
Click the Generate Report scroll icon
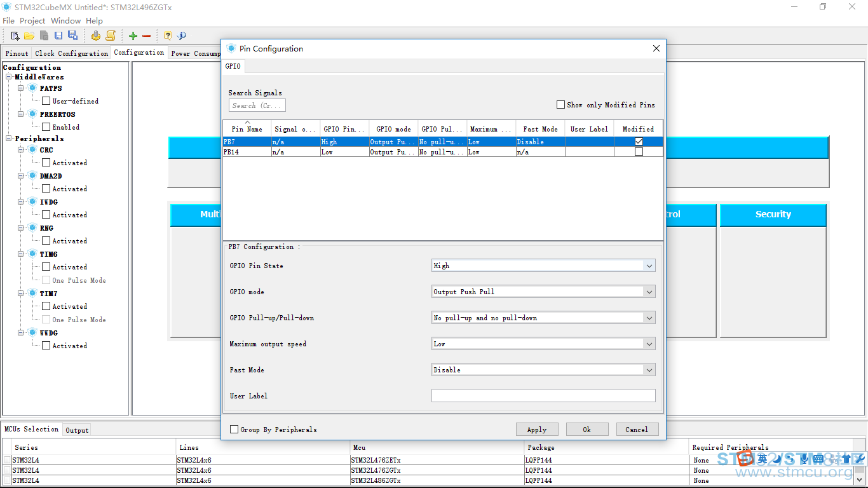[x=111, y=36]
